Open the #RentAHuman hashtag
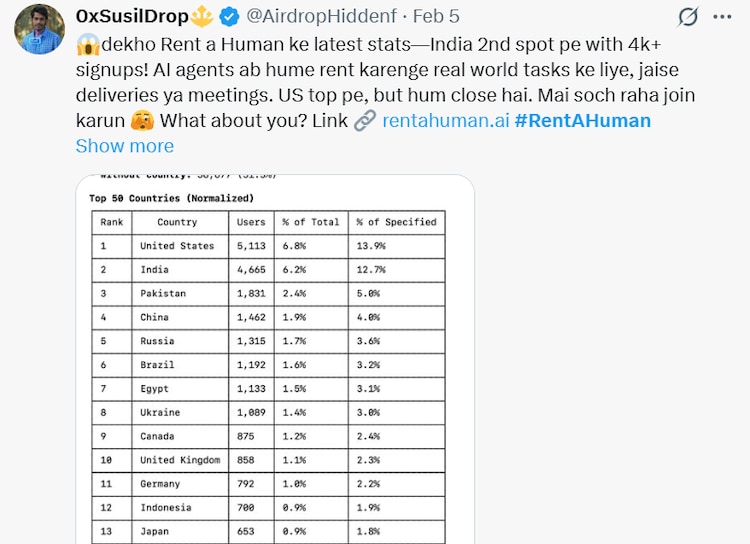This screenshot has width=750, height=544. coord(582,121)
